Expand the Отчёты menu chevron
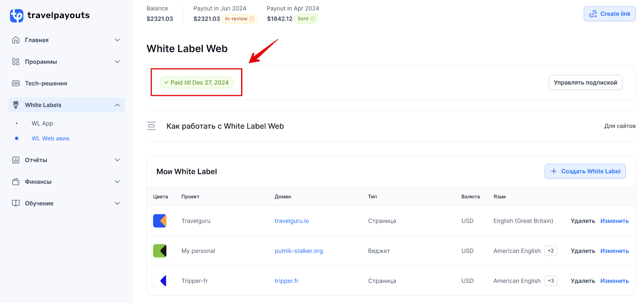 (117, 160)
